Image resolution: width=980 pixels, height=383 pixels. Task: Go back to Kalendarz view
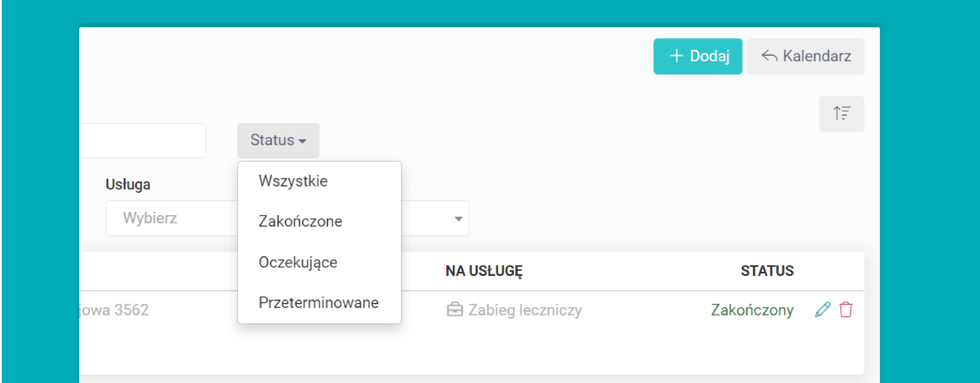click(x=805, y=56)
